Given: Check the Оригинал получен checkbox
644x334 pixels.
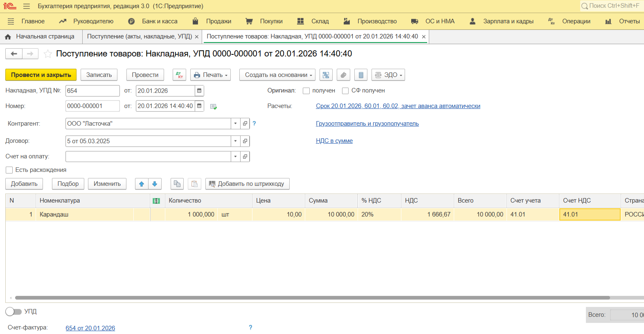Looking at the screenshot, I should 306,91.
